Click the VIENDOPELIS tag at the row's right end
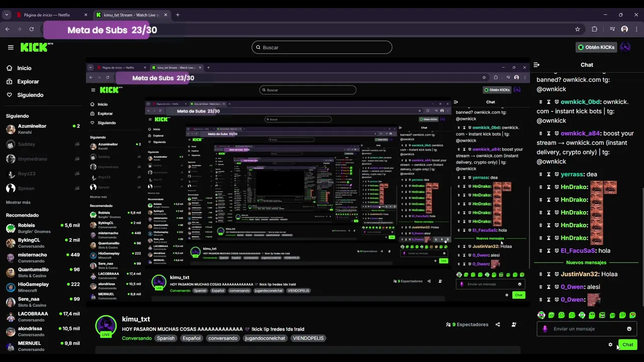Screen dimensions: 644x362 pos(308,338)
